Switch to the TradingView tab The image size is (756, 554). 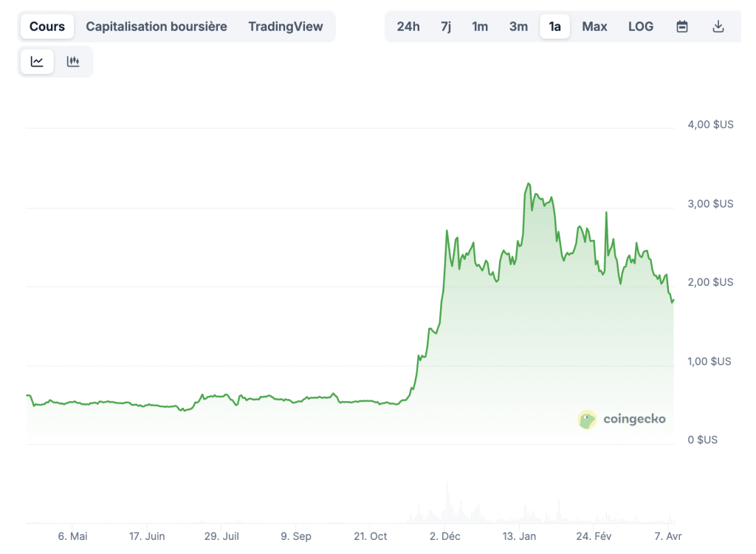tap(286, 27)
